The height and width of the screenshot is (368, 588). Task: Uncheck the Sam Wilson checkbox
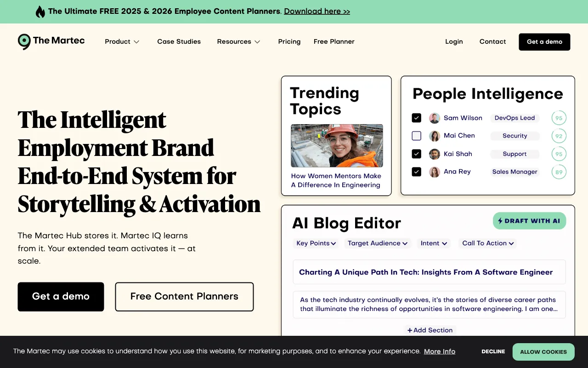click(417, 118)
